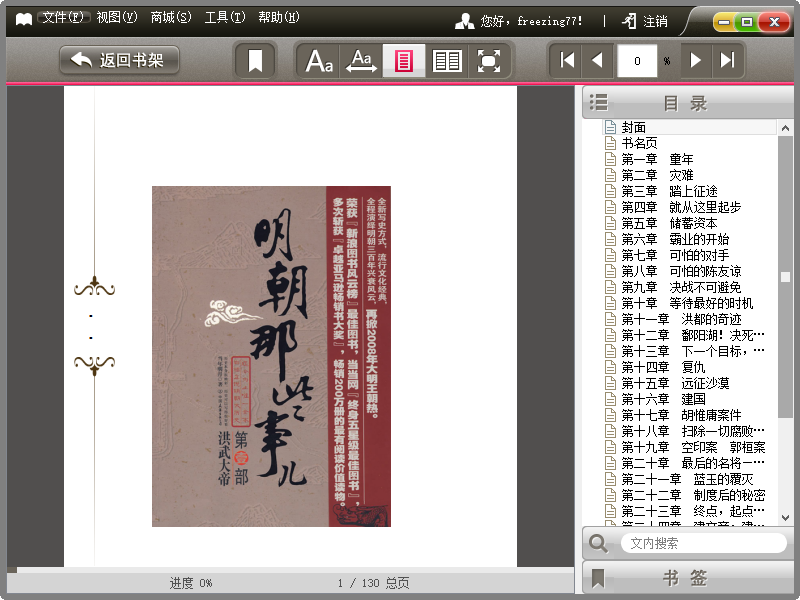Click the magnifier search icon
Image resolution: width=800 pixels, height=600 pixels.
(x=598, y=543)
